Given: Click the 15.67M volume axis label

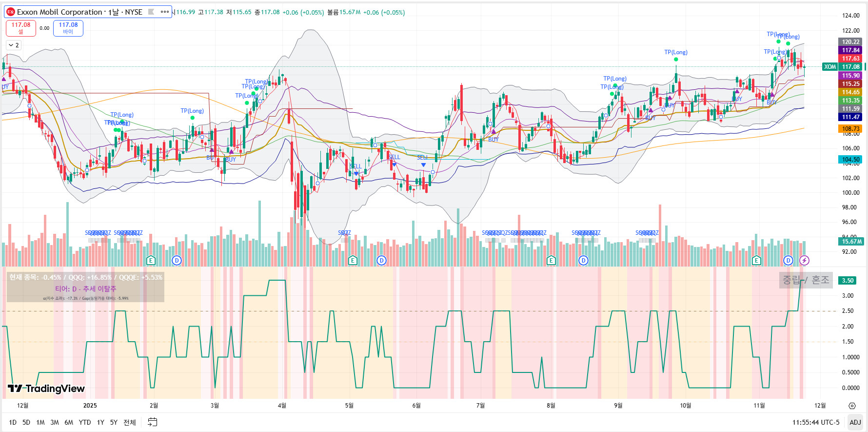Looking at the screenshot, I should [851, 242].
